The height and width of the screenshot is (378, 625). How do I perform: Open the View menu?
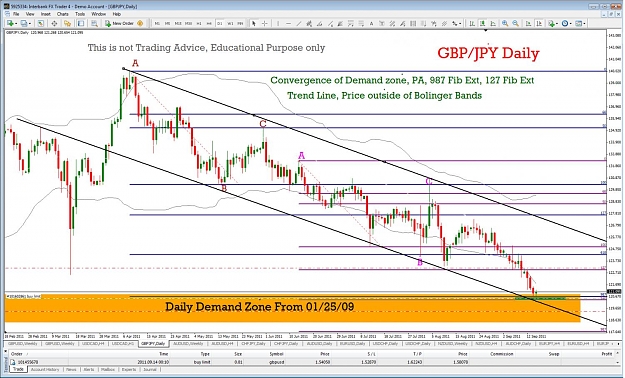[30, 14]
